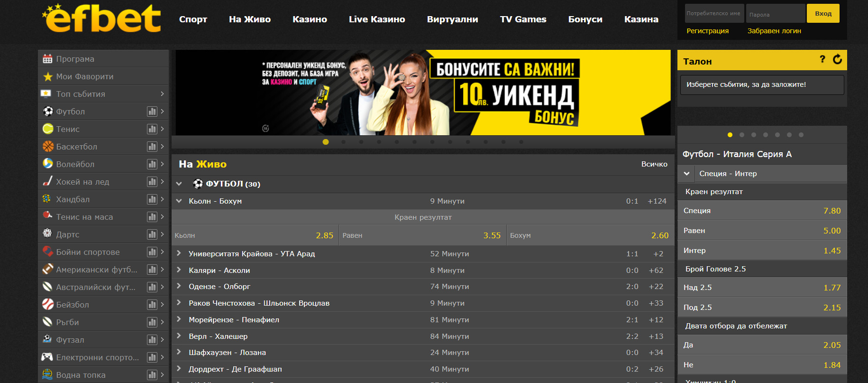
Task: Open the Виртуални menu
Action: pyautogui.click(x=452, y=19)
